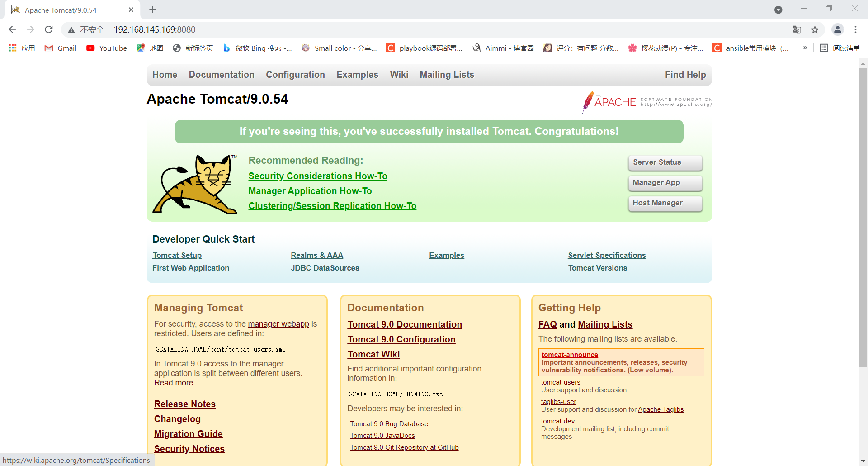Screen dimensions: 868x466
Task: Expand the hidden bookmarks overflow chevron
Action: click(x=805, y=48)
